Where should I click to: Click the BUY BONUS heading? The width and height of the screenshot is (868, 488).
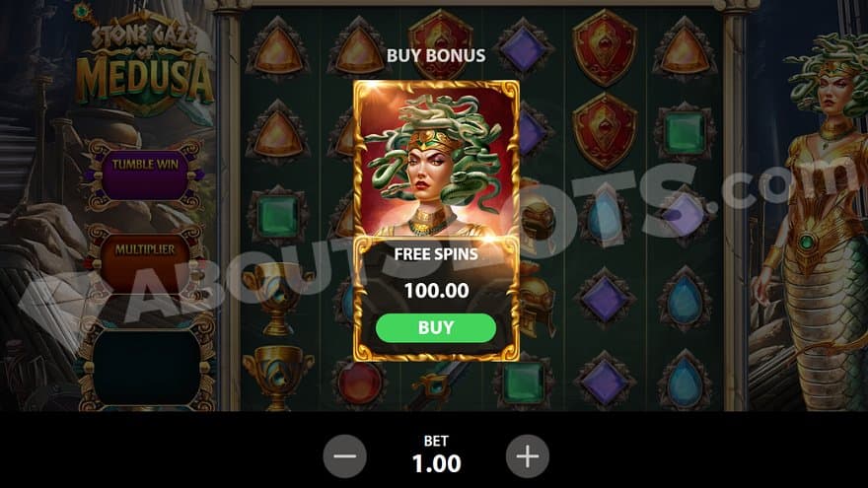(x=436, y=55)
